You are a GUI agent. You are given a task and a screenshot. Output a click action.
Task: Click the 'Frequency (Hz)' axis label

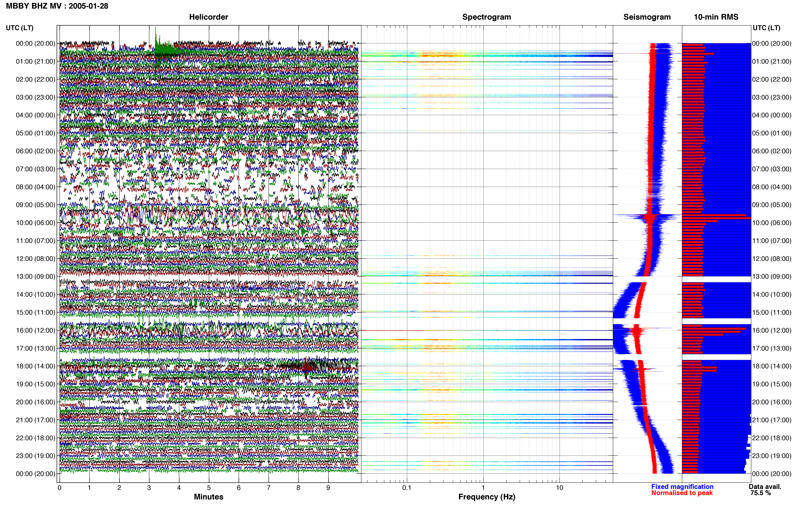point(487,497)
